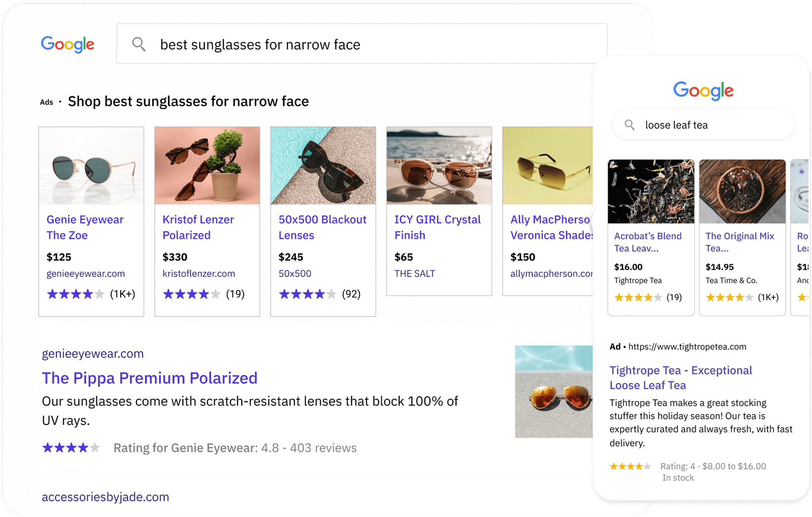
Task: Open https://www.tightropetea.com ad URL
Action: click(687, 347)
